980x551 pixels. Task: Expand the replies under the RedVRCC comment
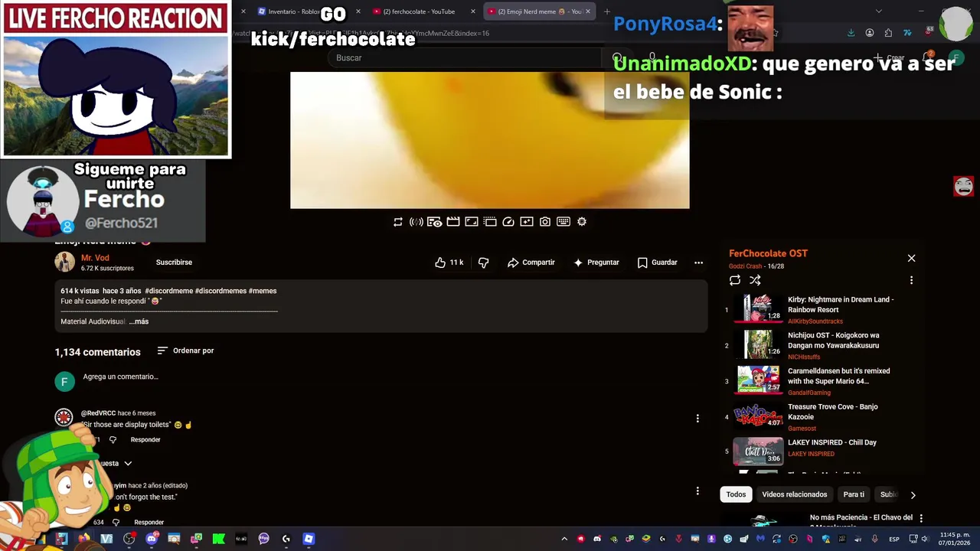pyautogui.click(x=116, y=464)
